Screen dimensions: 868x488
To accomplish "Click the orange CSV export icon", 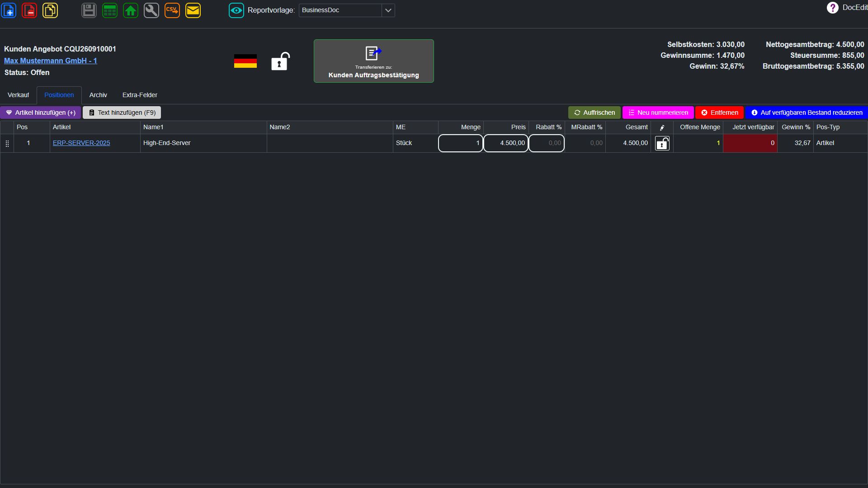I will (x=172, y=10).
